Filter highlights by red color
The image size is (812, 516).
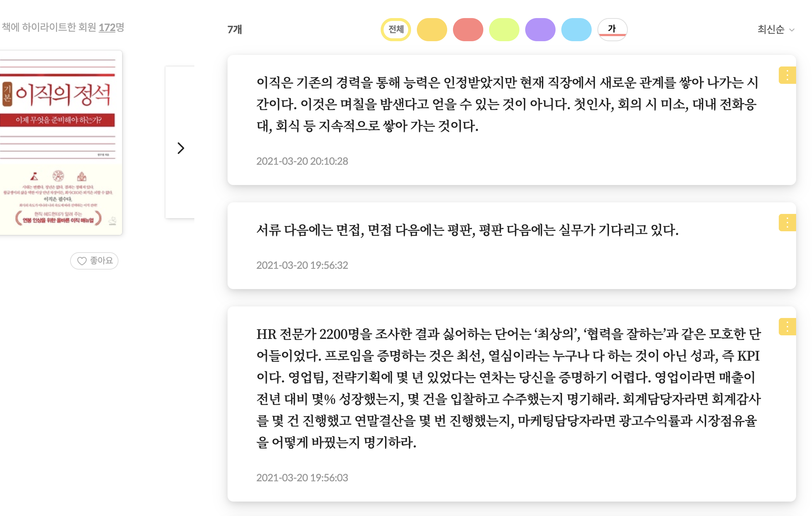(468, 29)
